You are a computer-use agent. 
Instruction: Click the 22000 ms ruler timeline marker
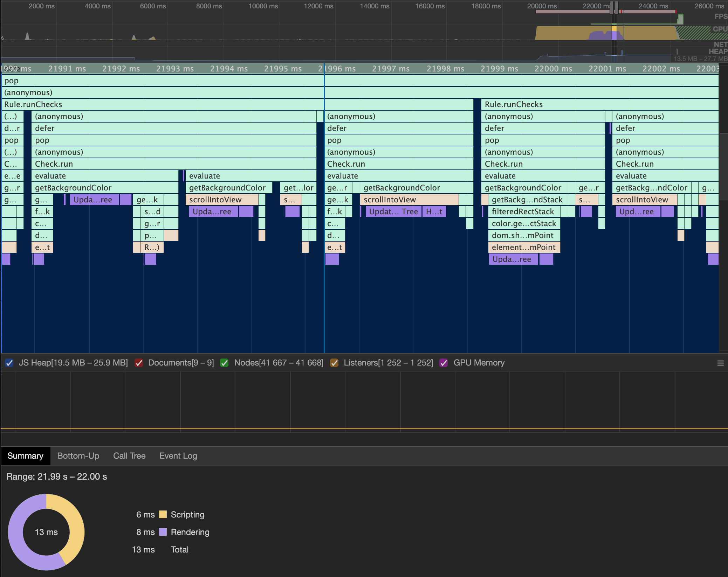coord(553,69)
